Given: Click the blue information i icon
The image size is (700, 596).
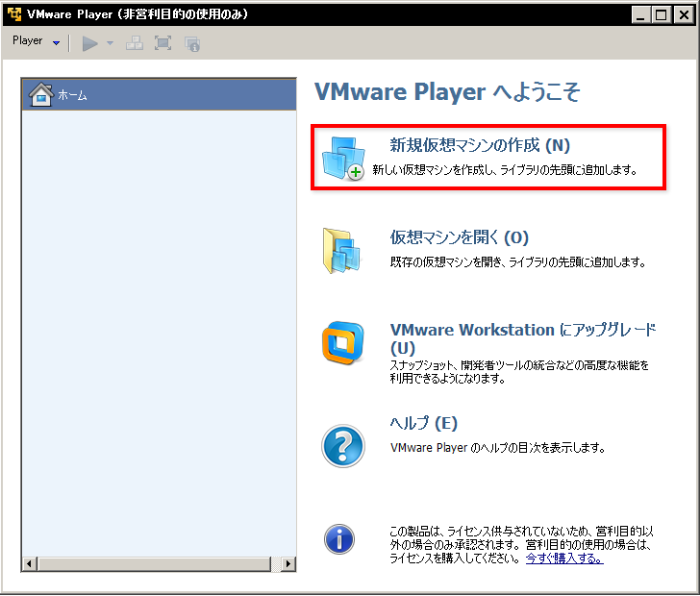Looking at the screenshot, I should [x=339, y=539].
